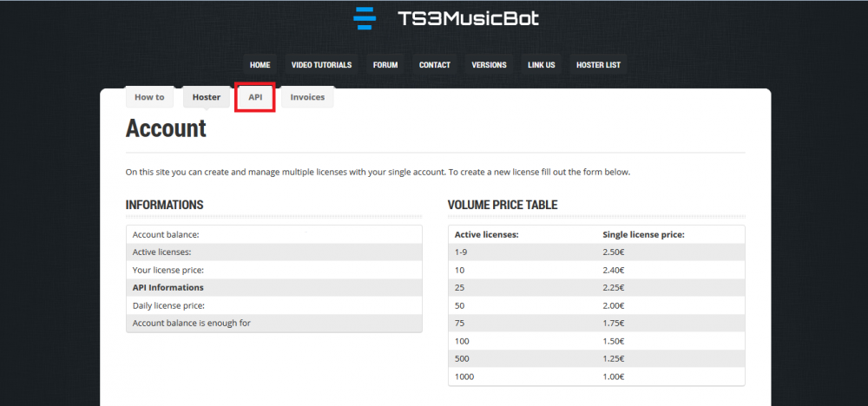The width and height of the screenshot is (868, 406).
Task: Open the FORUM menu link
Action: [385, 65]
